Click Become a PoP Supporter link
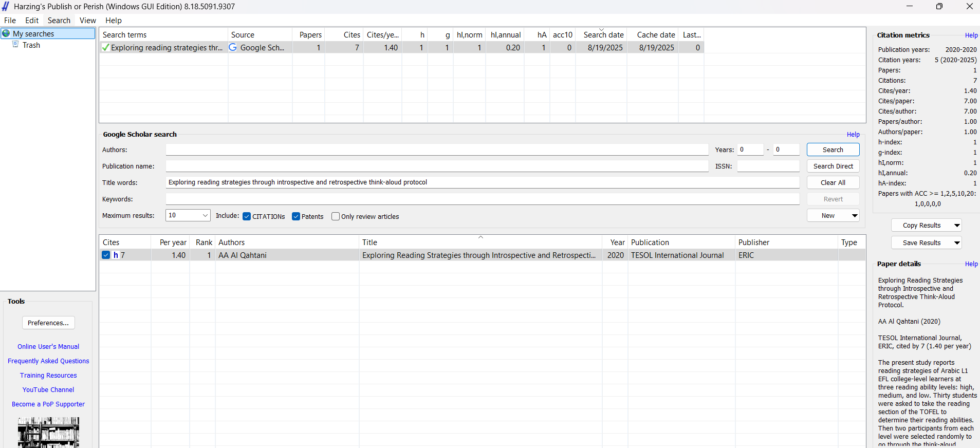 pos(48,404)
